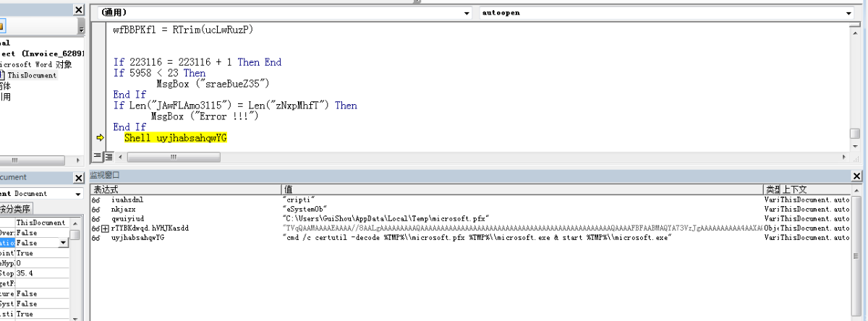The image size is (868, 321).
Task: Switch to full module view button
Action: tap(109, 156)
